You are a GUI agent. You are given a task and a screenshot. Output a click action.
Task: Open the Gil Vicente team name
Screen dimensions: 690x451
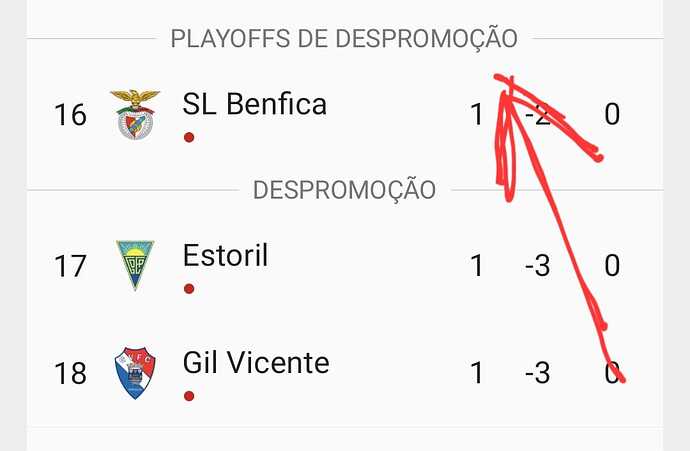(x=256, y=363)
